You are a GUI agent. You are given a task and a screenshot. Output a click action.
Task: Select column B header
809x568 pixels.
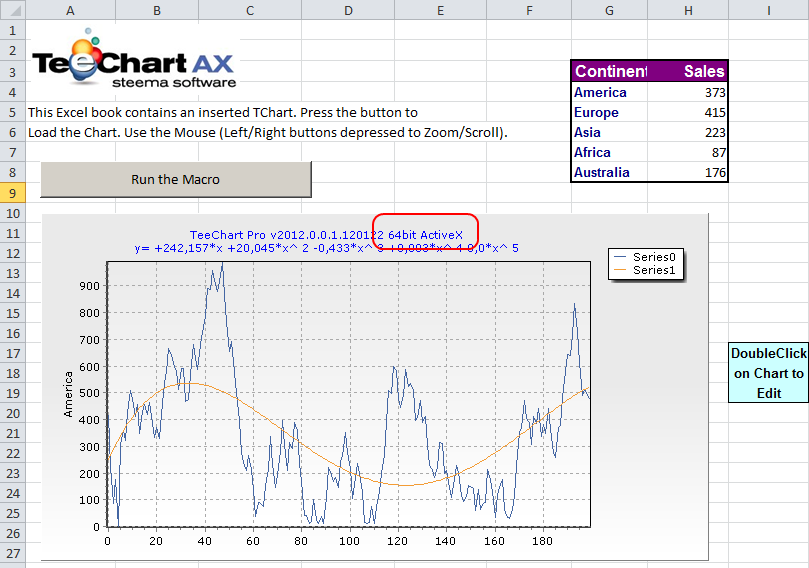point(157,10)
